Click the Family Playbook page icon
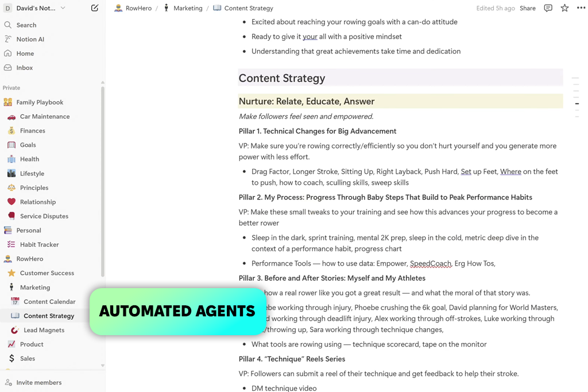Screen dimensions: 588x392 coord(8,102)
